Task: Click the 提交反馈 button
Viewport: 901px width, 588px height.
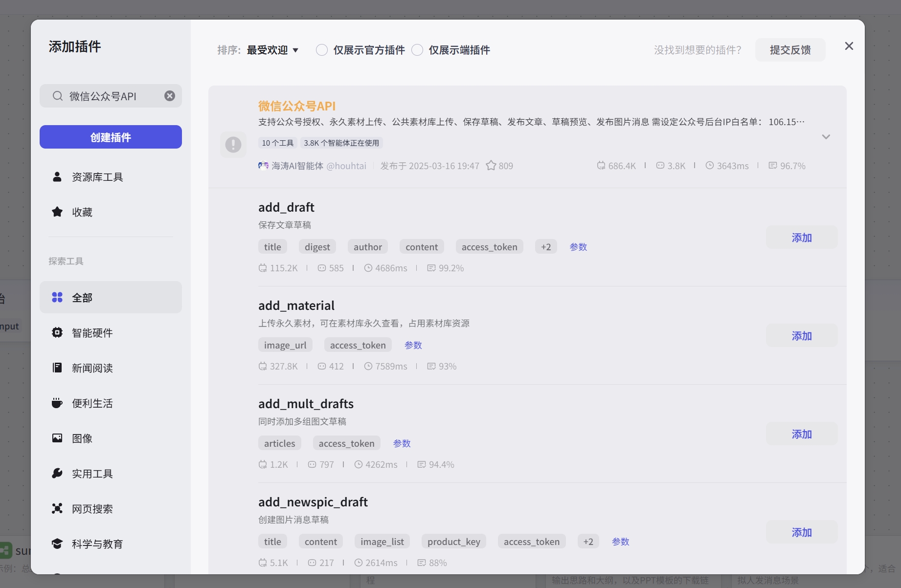Action: tap(790, 50)
